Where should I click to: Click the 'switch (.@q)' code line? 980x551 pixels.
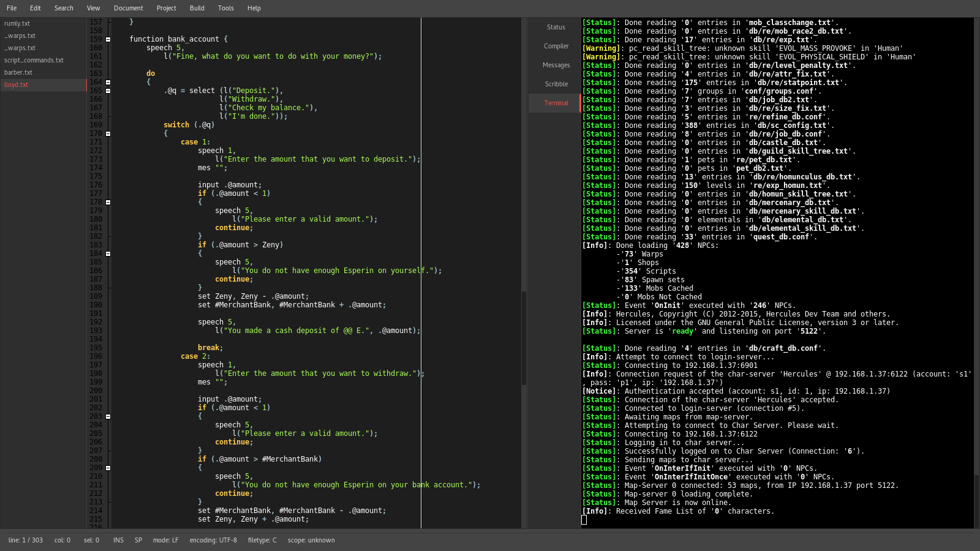[189, 125]
